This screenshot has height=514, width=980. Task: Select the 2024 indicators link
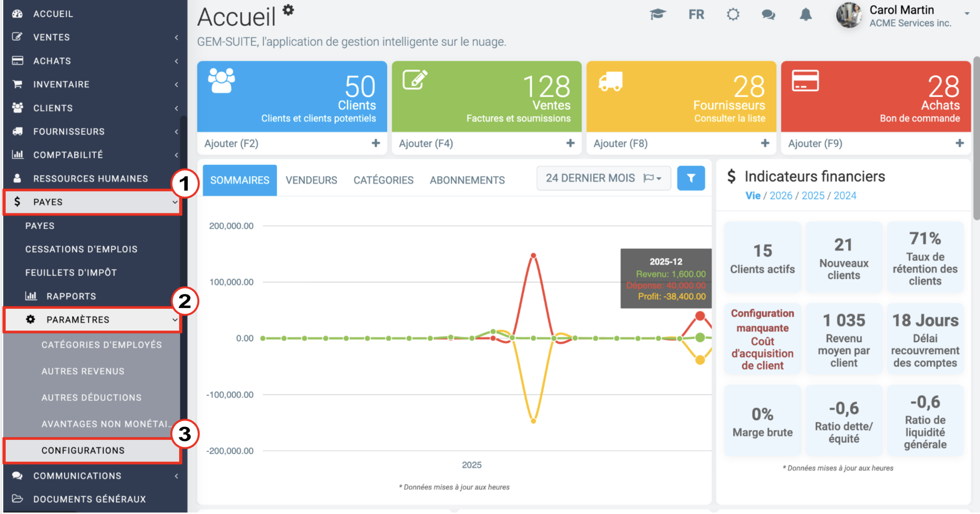pyautogui.click(x=845, y=196)
